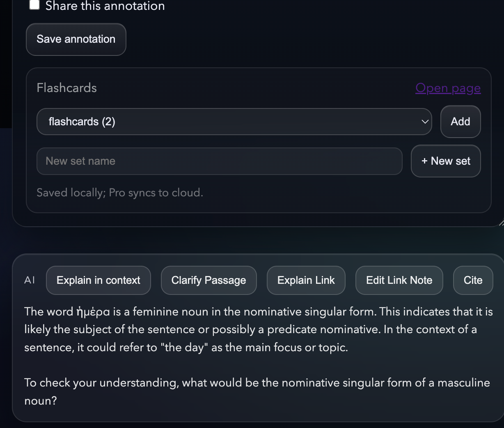504x428 pixels.
Task: Trigger the Explain Link action
Action: (306, 280)
